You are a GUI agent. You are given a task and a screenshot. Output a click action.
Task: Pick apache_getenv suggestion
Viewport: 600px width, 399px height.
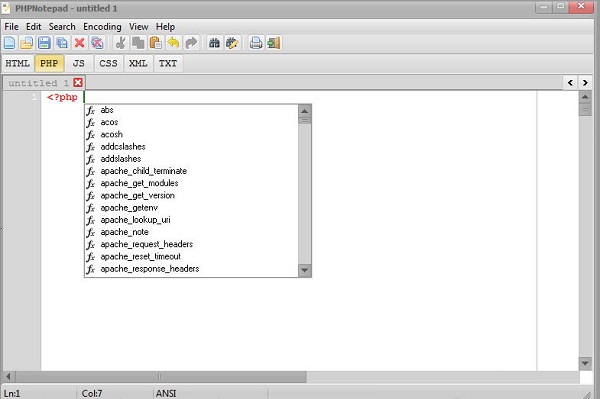click(x=191, y=208)
